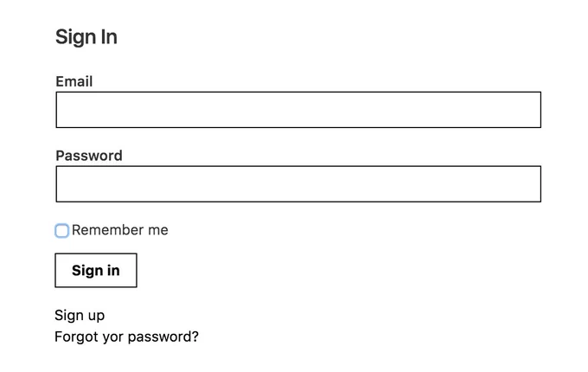This screenshot has width=588, height=372.
Task: Submit the form with Sign in
Action: 96,271
